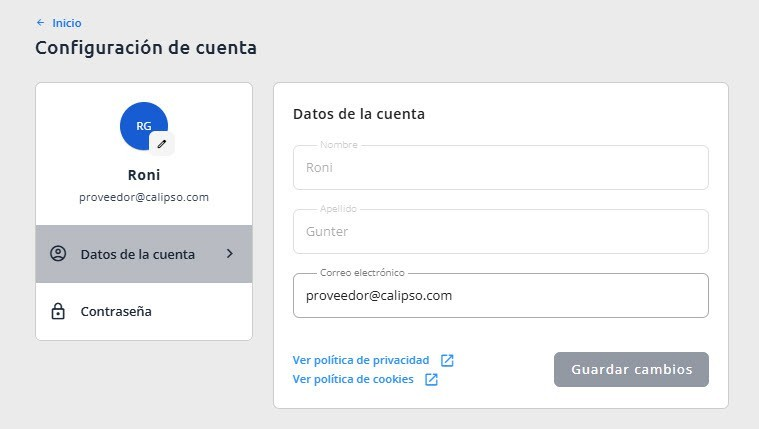Screen dimensions: 759x429
Task: Click the Roni name under avatar
Action: (144, 175)
